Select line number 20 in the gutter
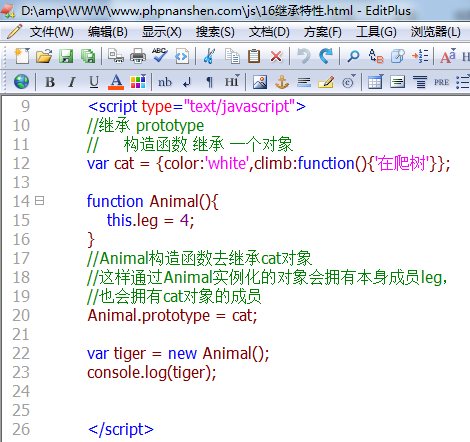 21,315
